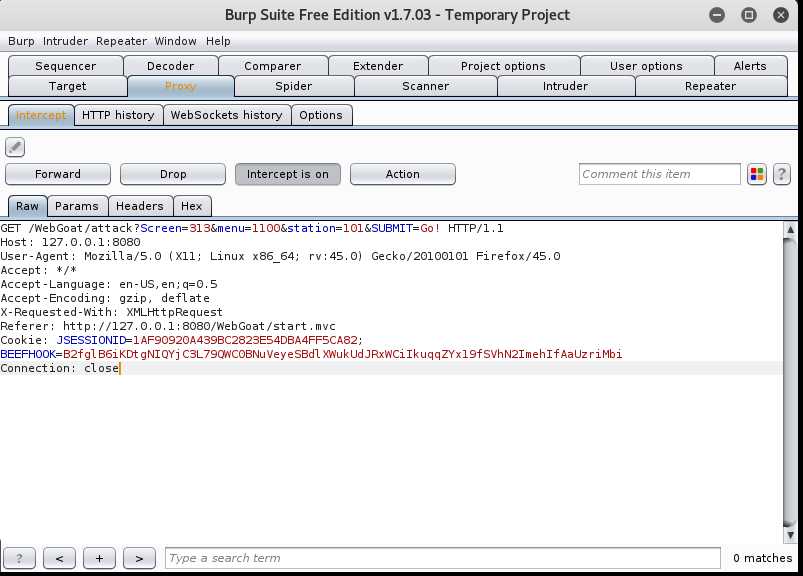Close the Burp Suite window
The width and height of the screenshot is (803, 576).
pos(780,15)
